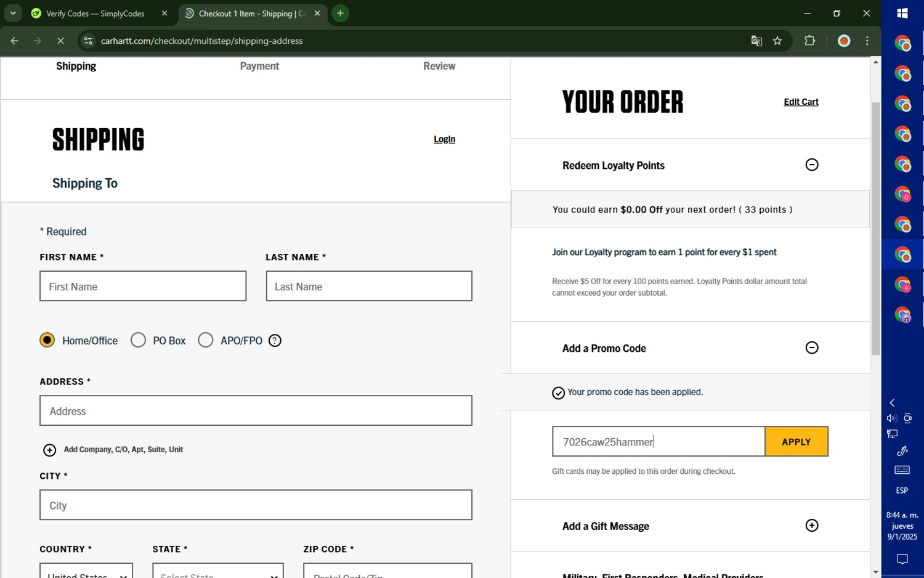
Task: Open the volume speaker tray icon
Action: click(x=891, y=418)
